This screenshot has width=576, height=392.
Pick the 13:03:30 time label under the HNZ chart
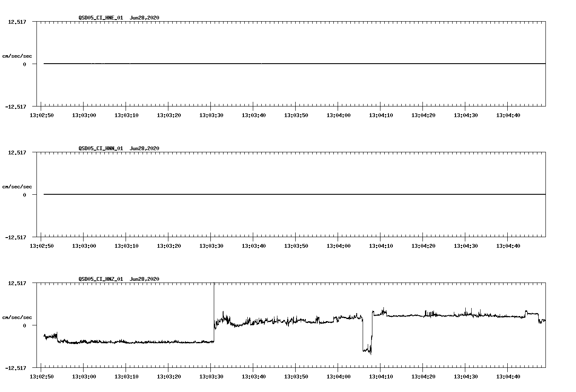tap(211, 377)
